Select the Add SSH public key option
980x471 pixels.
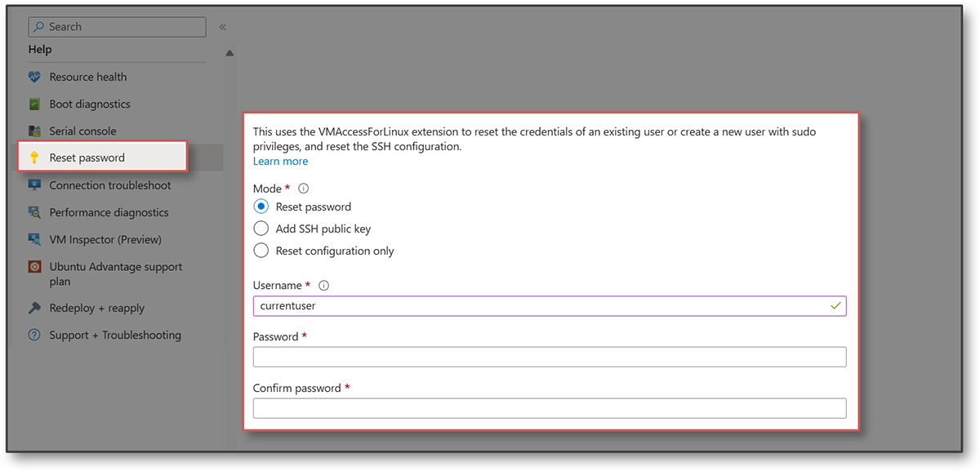[261, 229]
